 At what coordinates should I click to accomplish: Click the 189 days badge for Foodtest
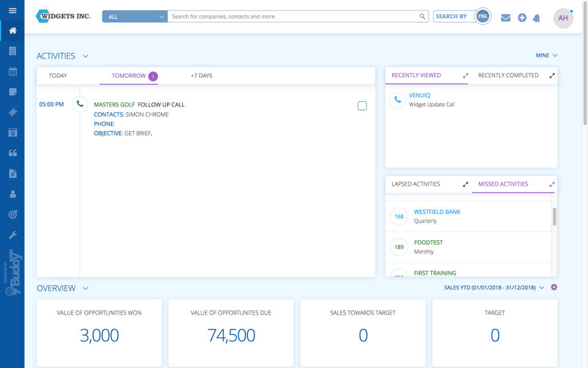[399, 247]
